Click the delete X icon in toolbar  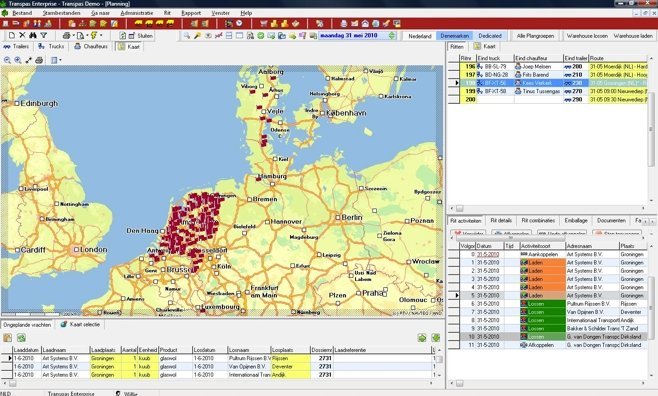pyautogui.click(x=22, y=35)
